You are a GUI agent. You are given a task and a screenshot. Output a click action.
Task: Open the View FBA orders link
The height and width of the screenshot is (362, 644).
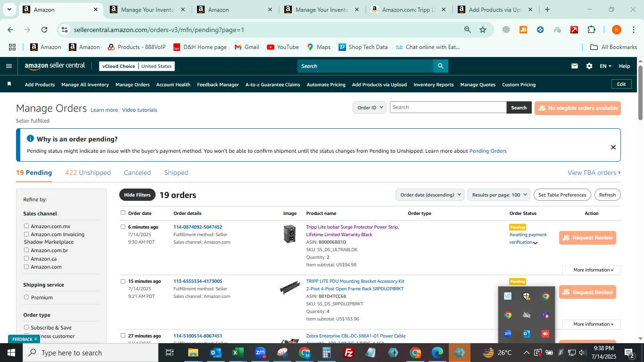coord(594,173)
